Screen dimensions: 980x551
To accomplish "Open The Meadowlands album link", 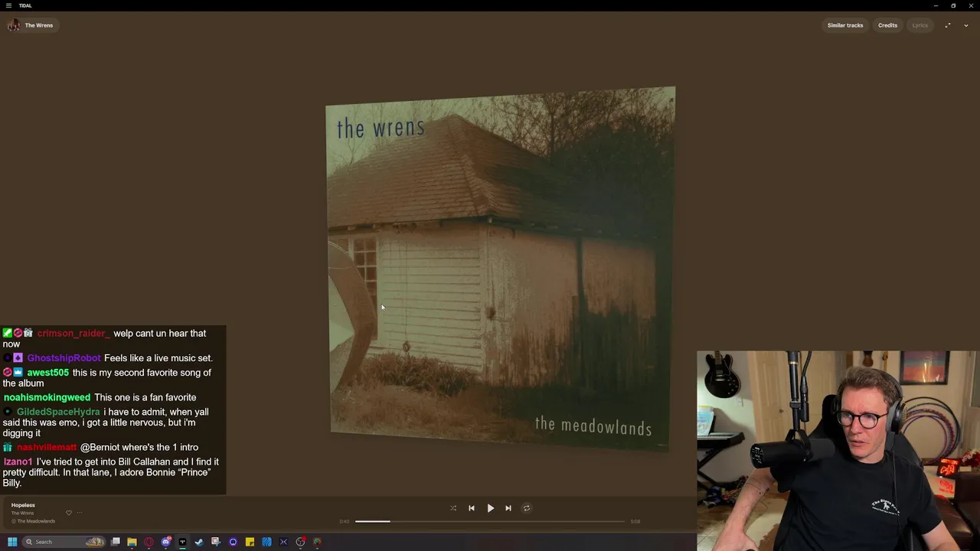I will tap(36, 521).
